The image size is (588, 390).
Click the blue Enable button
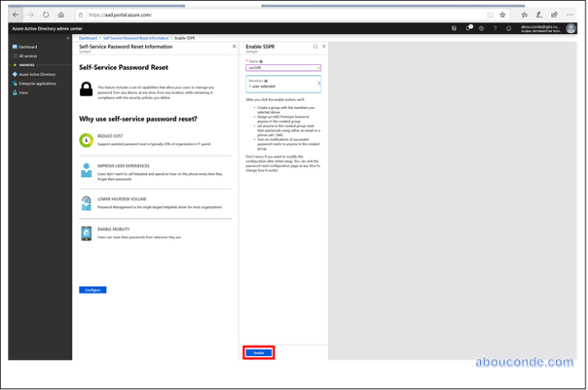click(x=259, y=352)
